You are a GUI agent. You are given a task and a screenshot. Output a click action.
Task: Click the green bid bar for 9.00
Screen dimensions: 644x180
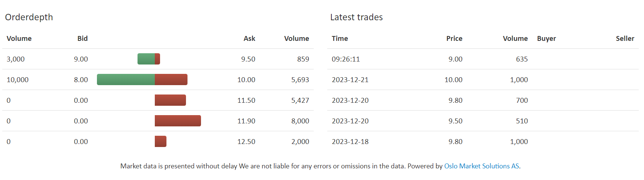pyautogui.click(x=146, y=59)
